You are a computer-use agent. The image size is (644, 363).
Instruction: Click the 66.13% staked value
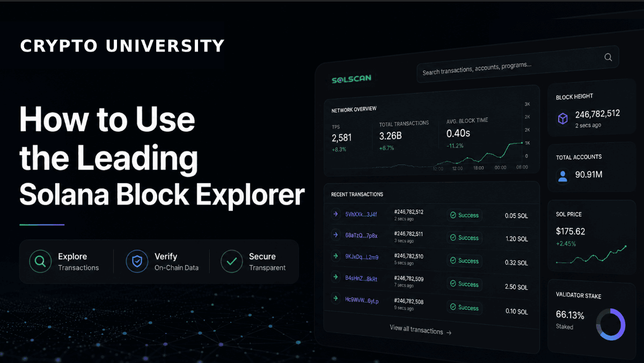coord(570,315)
